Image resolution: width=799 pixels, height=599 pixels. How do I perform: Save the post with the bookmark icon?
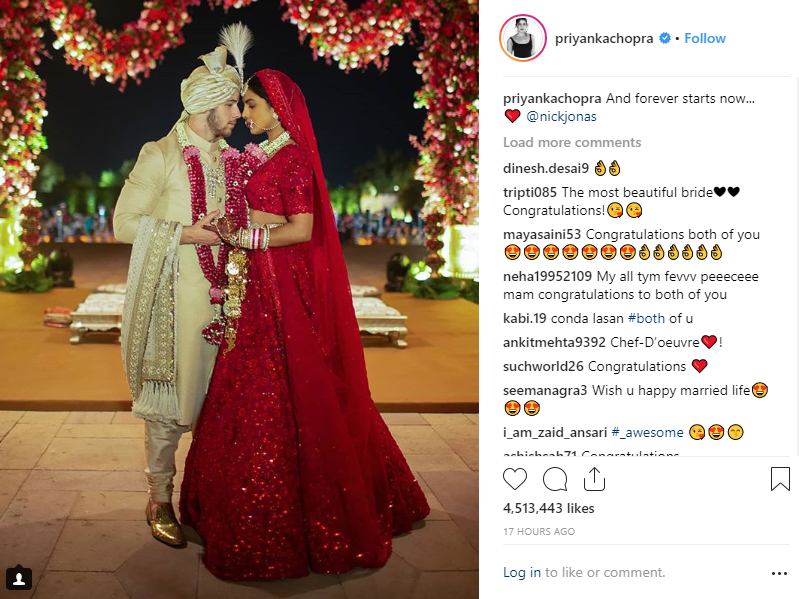click(x=780, y=479)
